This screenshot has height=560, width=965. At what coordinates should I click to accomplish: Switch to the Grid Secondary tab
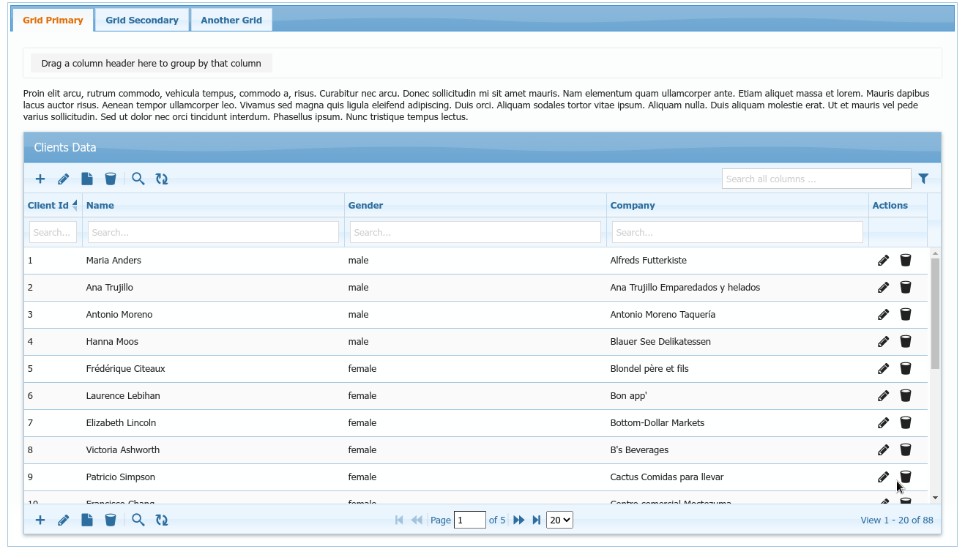[x=142, y=20]
